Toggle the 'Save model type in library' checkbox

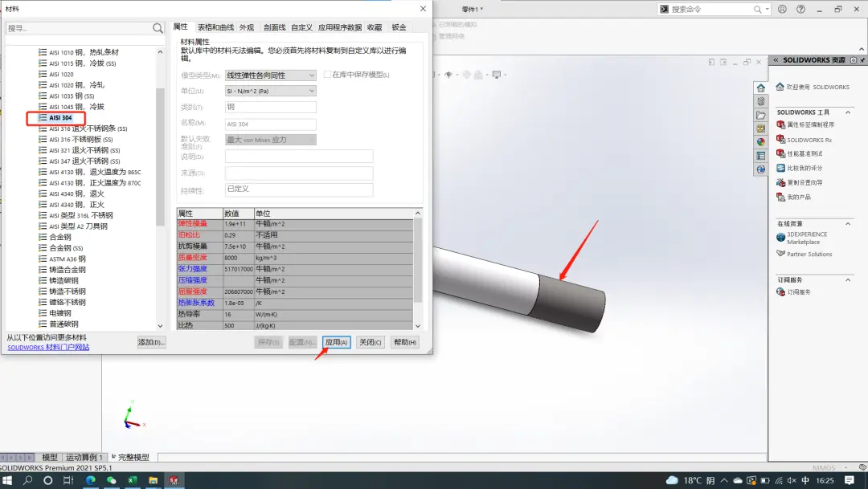327,74
